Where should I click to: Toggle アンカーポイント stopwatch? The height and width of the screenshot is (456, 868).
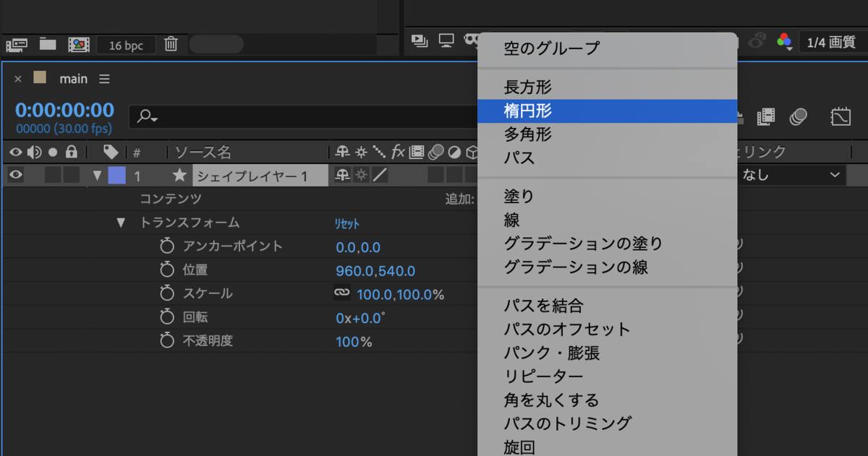tap(167, 246)
